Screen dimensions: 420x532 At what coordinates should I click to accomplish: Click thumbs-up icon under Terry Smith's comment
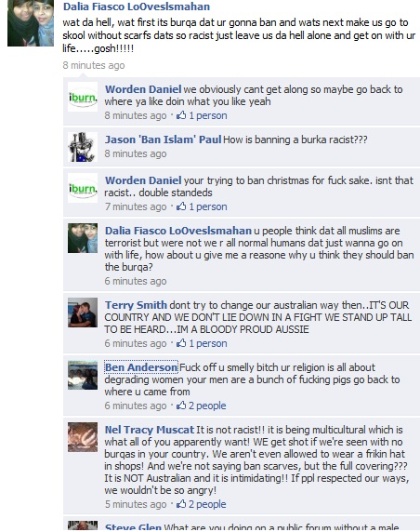[181, 343]
